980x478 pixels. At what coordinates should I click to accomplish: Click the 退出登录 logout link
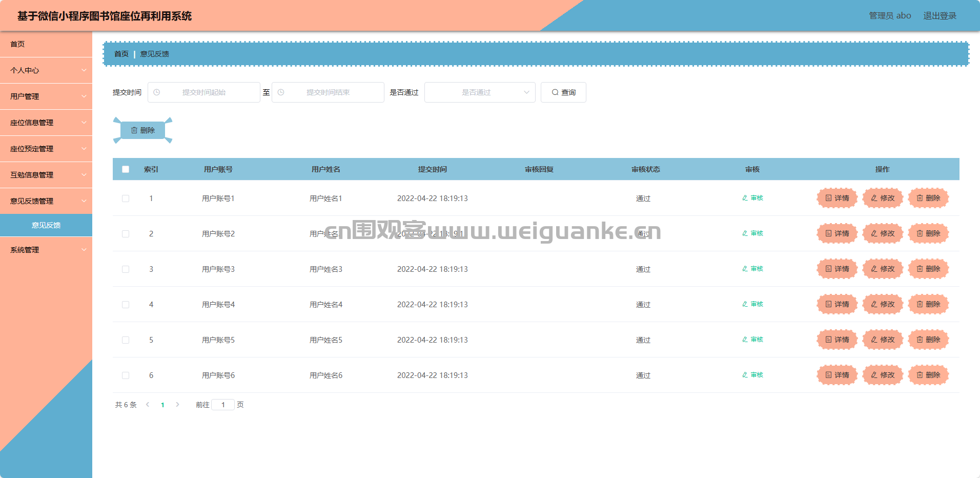click(x=940, y=15)
